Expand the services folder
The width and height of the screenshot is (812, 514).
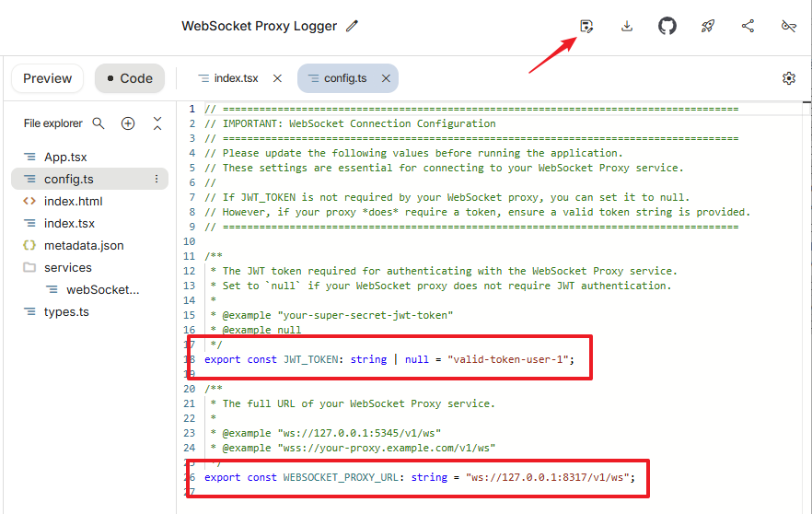[68, 267]
